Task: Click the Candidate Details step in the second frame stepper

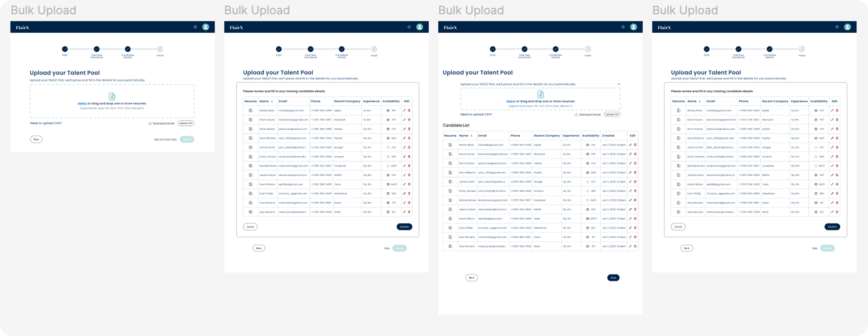Action: (x=342, y=49)
